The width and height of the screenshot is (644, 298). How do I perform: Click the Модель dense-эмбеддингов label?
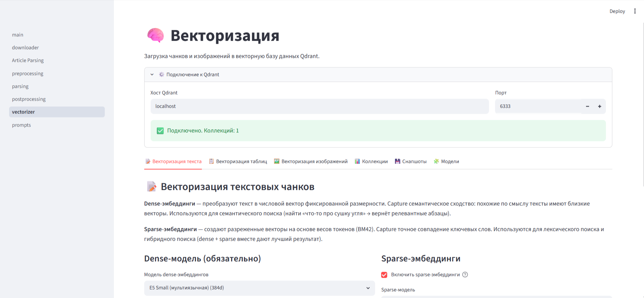(x=176, y=274)
